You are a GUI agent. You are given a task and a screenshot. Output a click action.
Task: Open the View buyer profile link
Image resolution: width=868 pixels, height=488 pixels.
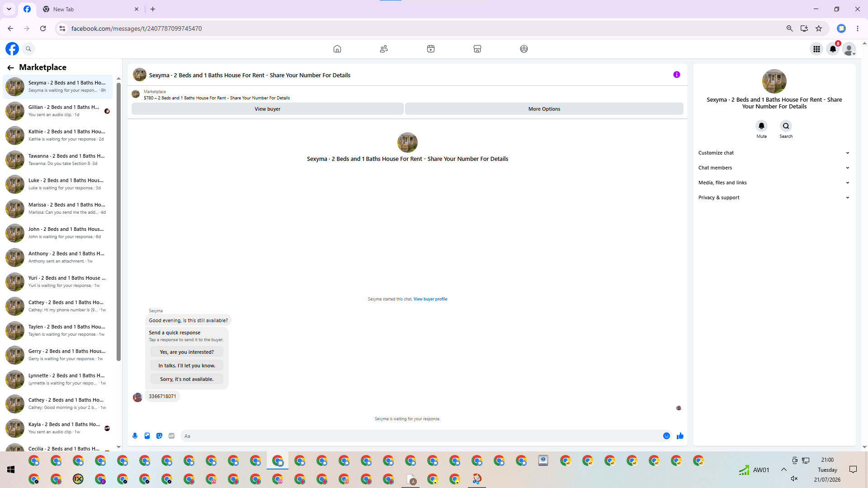[x=430, y=299]
